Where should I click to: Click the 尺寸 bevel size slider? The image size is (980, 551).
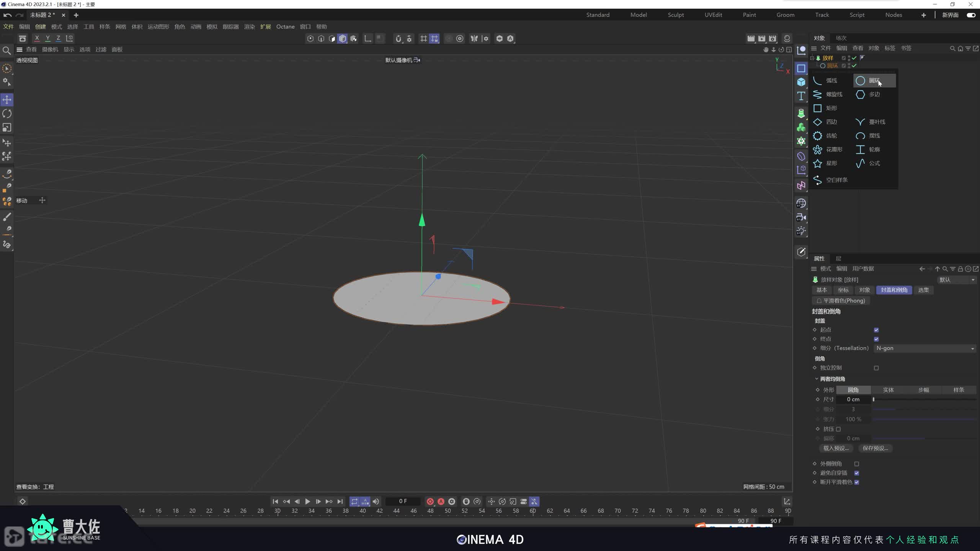[924, 399]
